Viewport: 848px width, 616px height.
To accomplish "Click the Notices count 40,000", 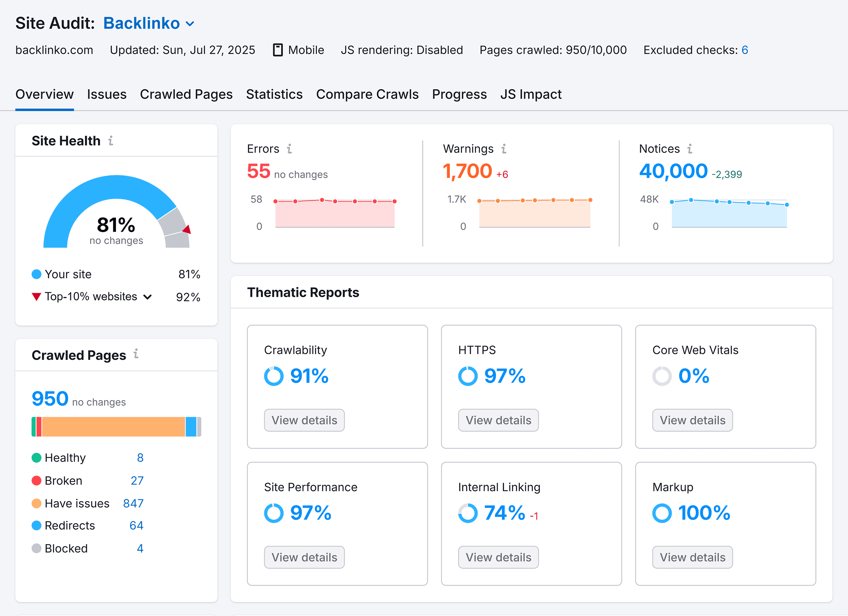I will [673, 171].
